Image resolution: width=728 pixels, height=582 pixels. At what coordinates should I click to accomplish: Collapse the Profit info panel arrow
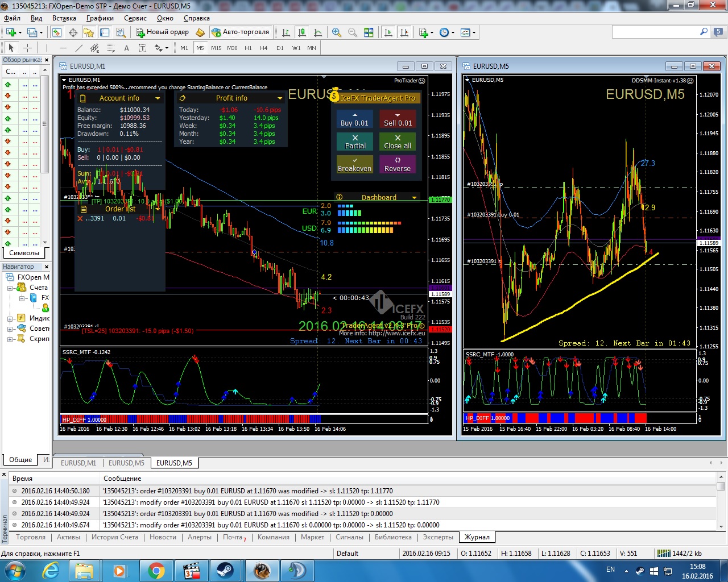pos(279,98)
